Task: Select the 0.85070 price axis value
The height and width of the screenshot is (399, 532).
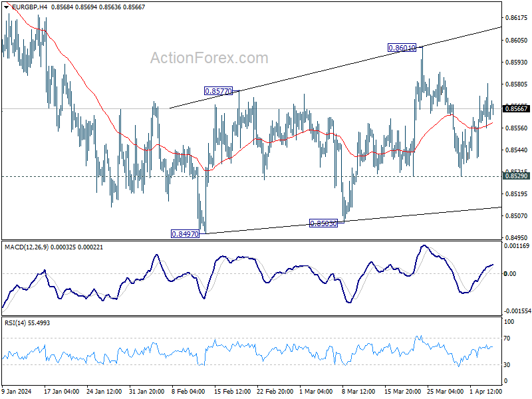Action: point(517,215)
